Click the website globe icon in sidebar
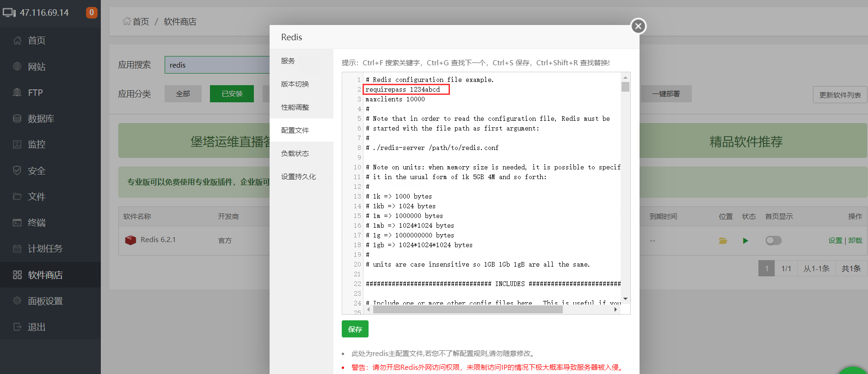 17,66
